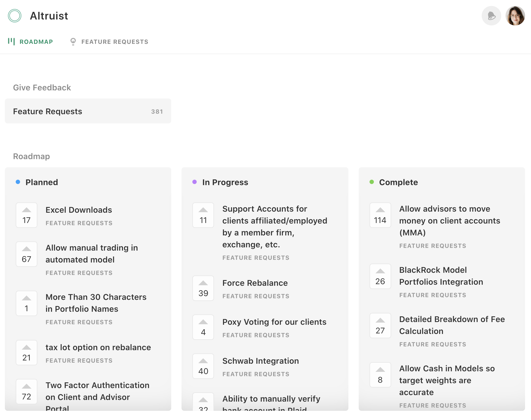Click Feature Requests label under Force Rebalance
This screenshot has width=531, height=420.
[256, 296]
